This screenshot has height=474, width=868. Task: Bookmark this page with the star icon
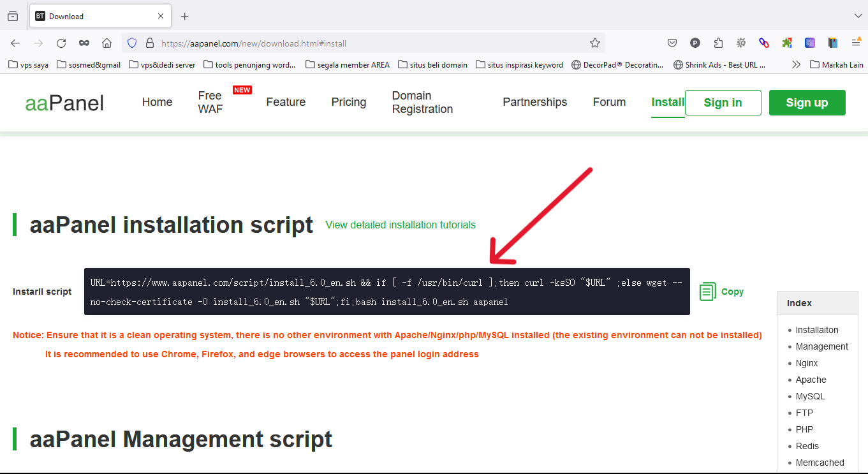coord(594,43)
